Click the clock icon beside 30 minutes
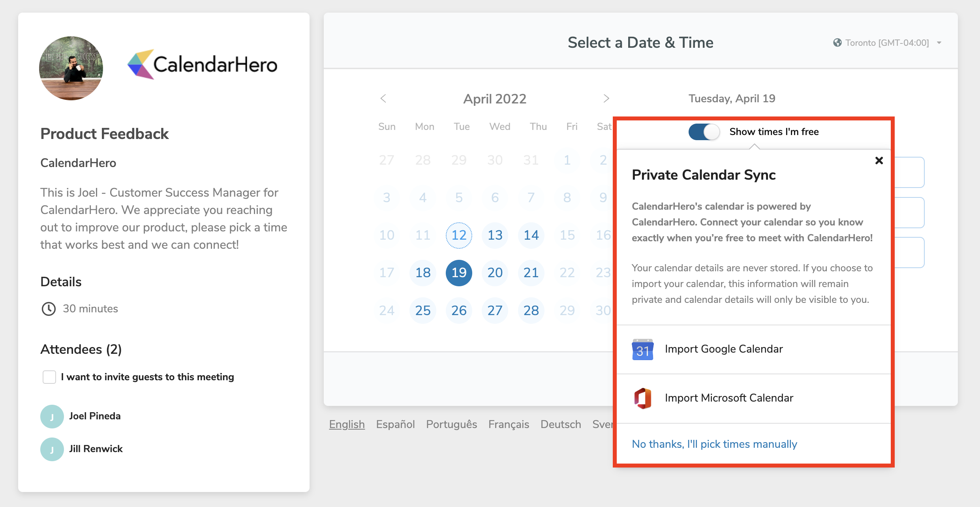The height and width of the screenshot is (507, 980). point(49,309)
